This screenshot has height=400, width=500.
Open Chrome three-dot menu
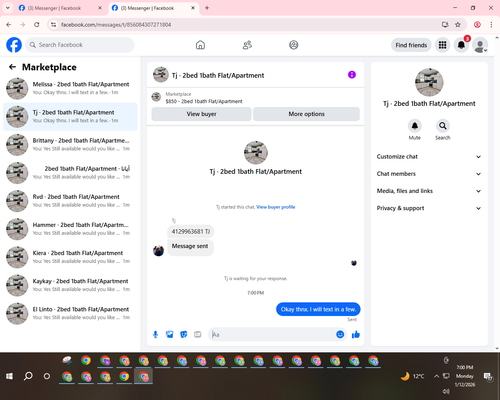click(491, 25)
